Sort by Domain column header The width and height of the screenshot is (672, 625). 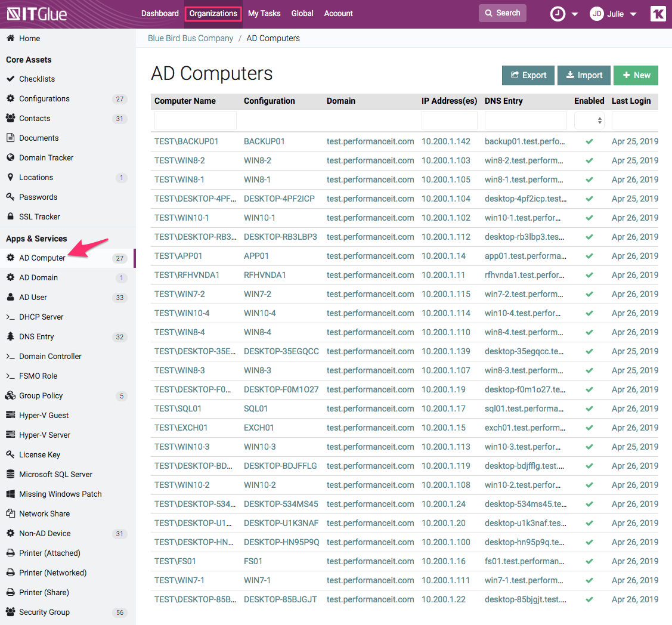point(340,101)
